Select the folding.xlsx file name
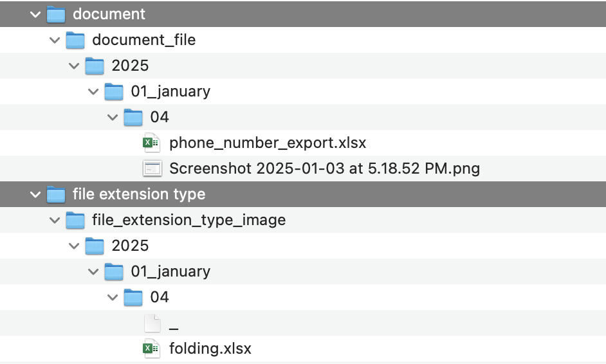 pos(210,349)
